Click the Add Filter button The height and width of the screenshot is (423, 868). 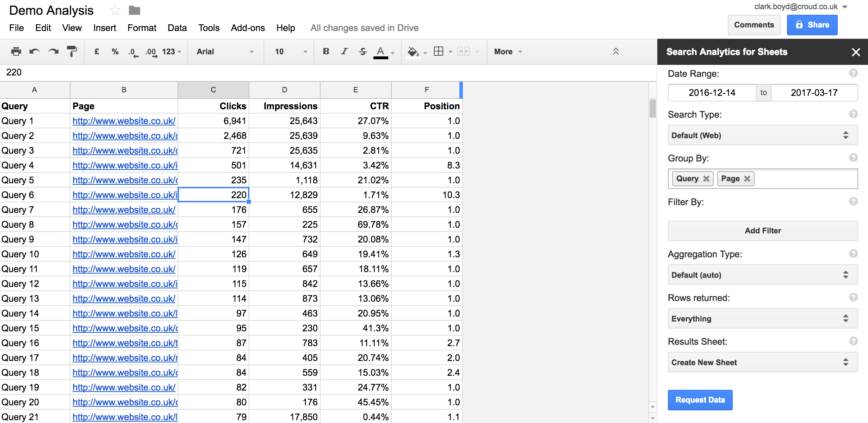762,231
